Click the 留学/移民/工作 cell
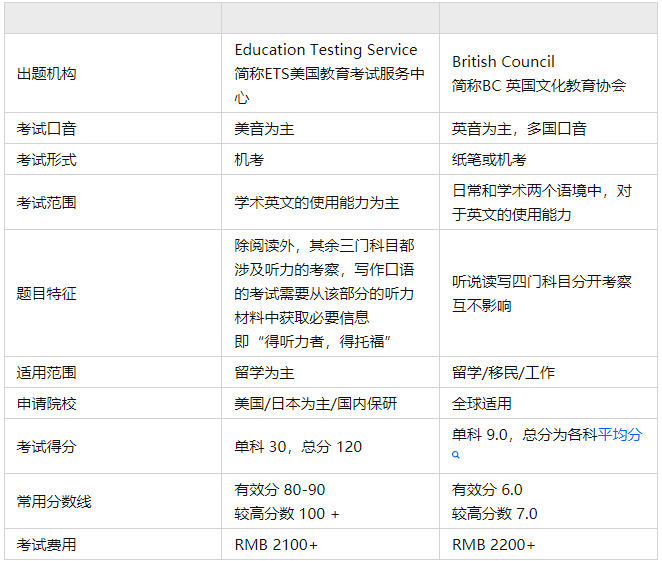Viewport: 662px width, 561px height. (548, 372)
